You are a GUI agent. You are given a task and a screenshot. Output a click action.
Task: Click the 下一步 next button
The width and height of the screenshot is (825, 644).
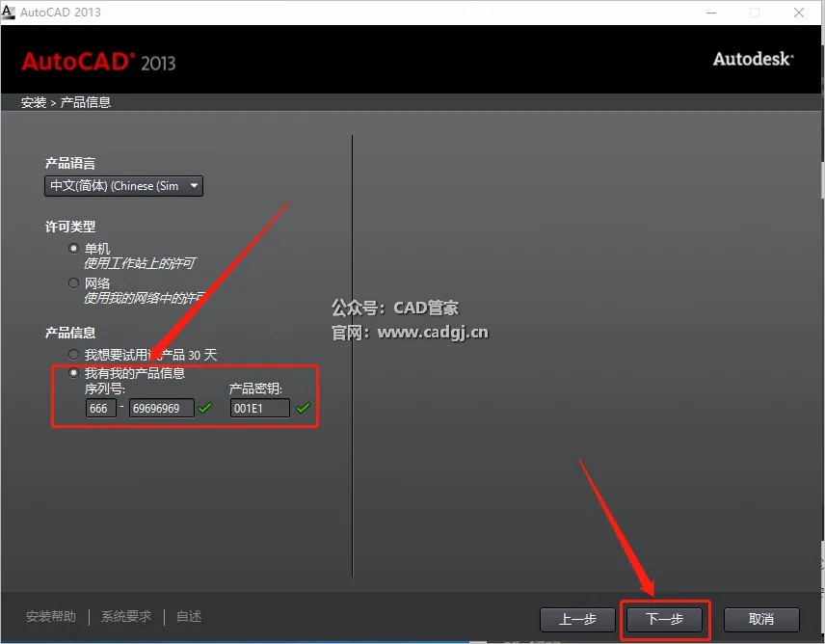664,619
